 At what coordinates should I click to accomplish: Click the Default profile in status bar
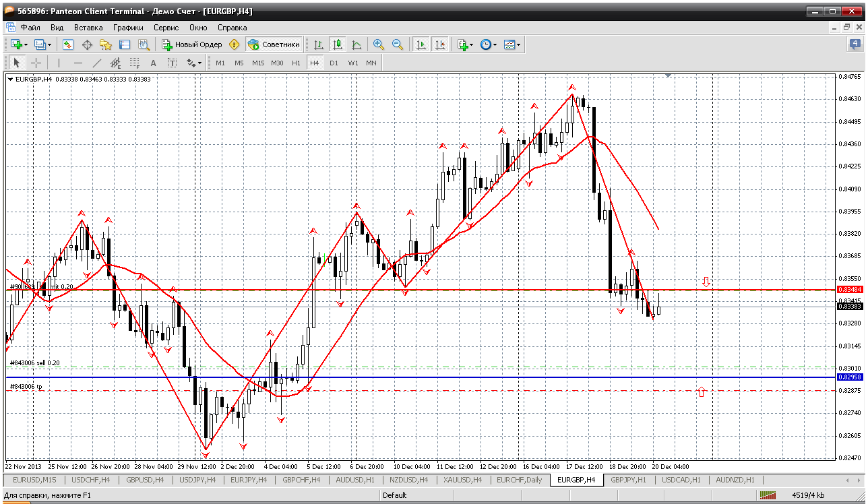(x=395, y=495)
